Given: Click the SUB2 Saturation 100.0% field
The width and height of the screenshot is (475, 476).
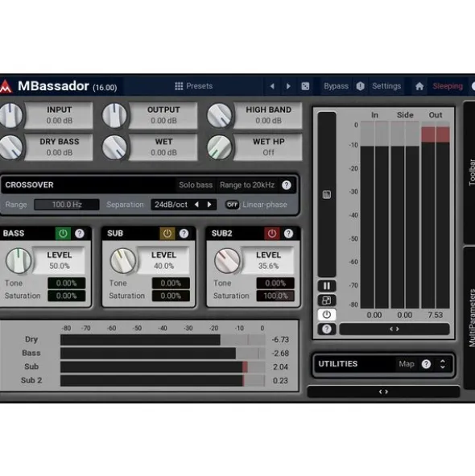Looking at the screenshot, I should click(275, 296).
